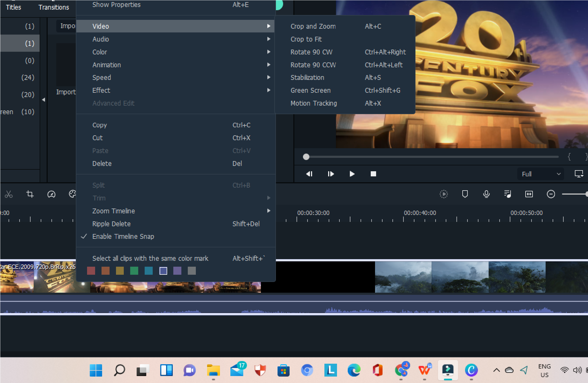The height and width of the screenshot is (383, 588).
Task: Select Green Screen video effect
Action: click(310, 90)
